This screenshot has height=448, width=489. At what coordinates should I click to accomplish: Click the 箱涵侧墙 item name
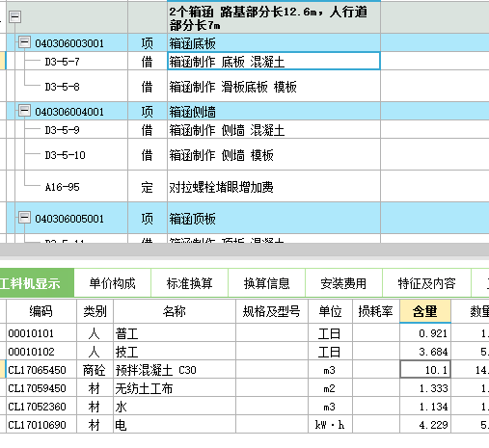193,112
